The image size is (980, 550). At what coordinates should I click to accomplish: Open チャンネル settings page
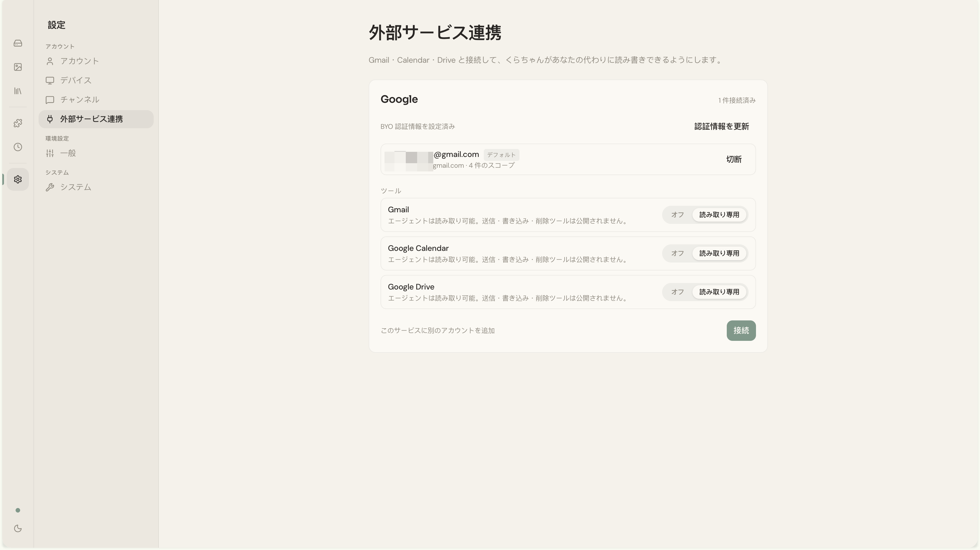pos(96,100)
